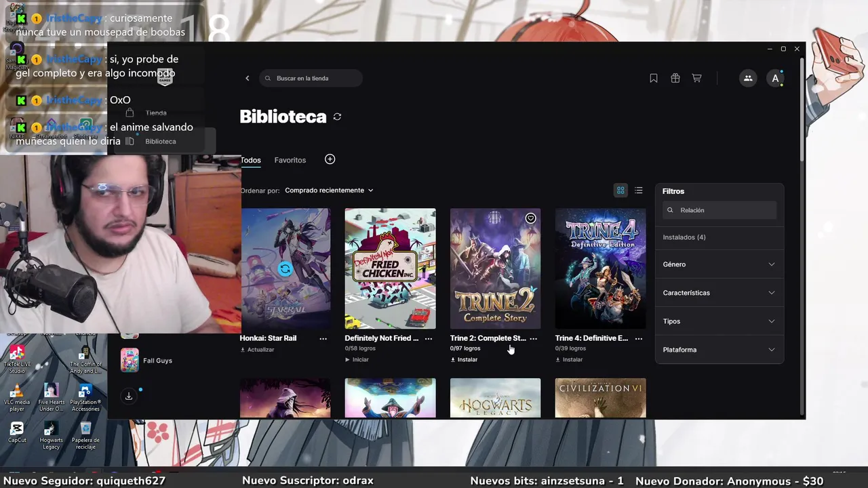Image resolution: width=868 pixels, height=488 pixels.
Task: Filter by Instalados (4)
Action: [684, 237]
